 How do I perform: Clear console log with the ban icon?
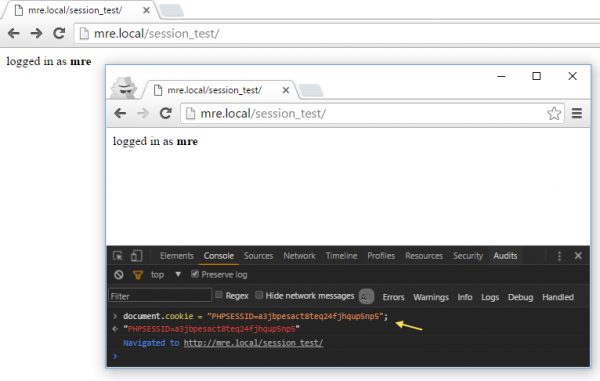(119, 275)
